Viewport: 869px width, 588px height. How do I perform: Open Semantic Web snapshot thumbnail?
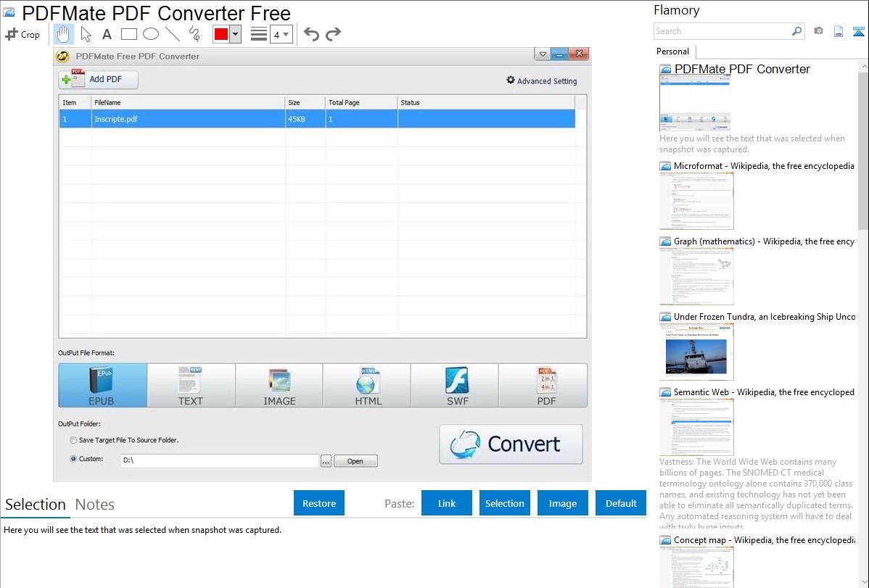[x=696, y=427]
